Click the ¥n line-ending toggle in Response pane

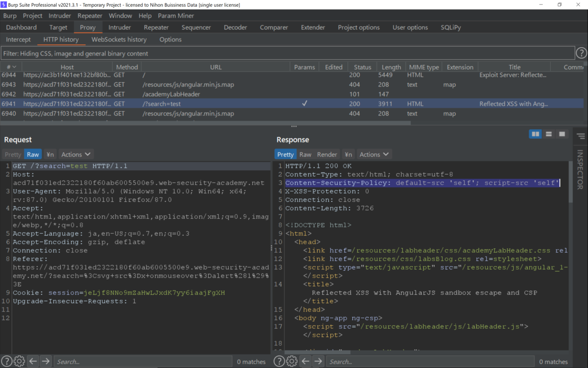348,154
